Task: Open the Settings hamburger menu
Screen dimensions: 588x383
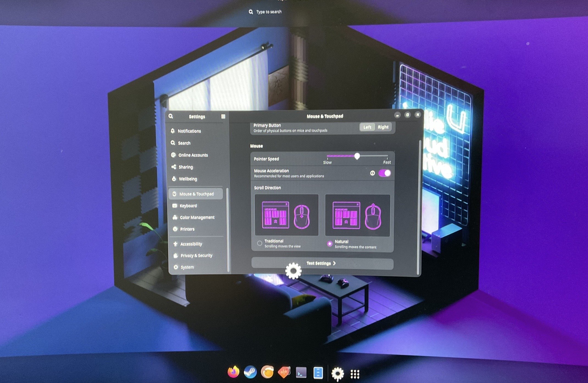Action: pyautogui.click(x=223, y=116)
